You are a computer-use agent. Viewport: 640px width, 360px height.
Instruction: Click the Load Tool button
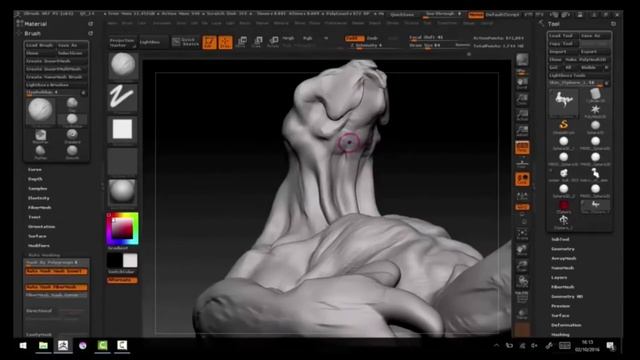tap(563, 36)
